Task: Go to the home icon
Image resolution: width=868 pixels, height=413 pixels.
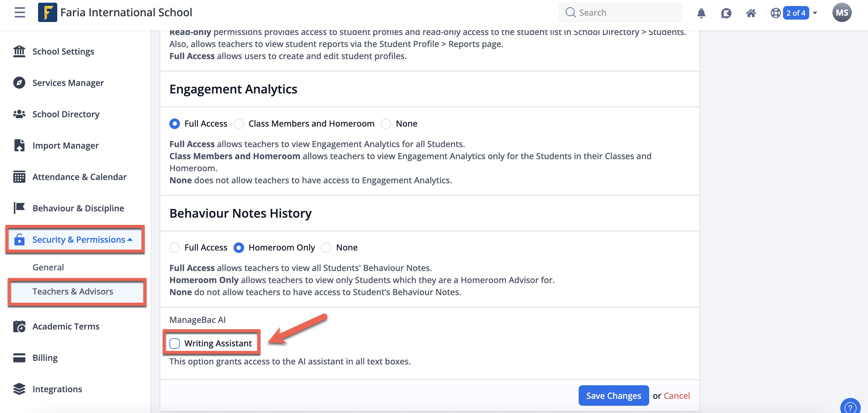Action: 751,13
